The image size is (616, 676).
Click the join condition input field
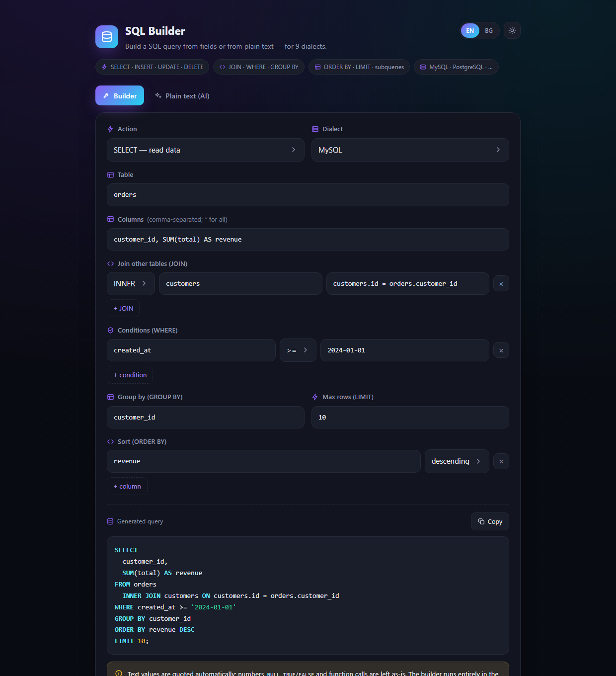coord(408,283)
